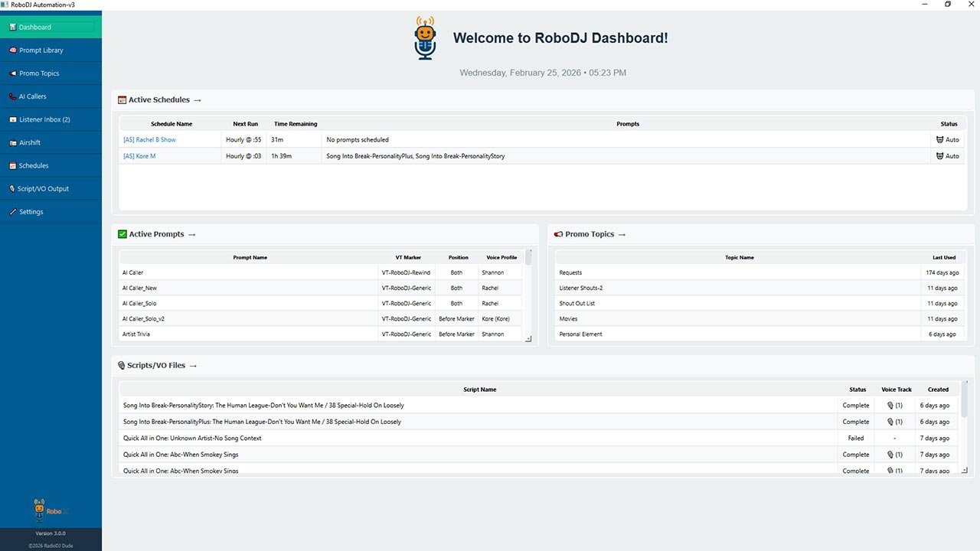Open AI Callers via its phone icon
980x551 pixels.
11,96
